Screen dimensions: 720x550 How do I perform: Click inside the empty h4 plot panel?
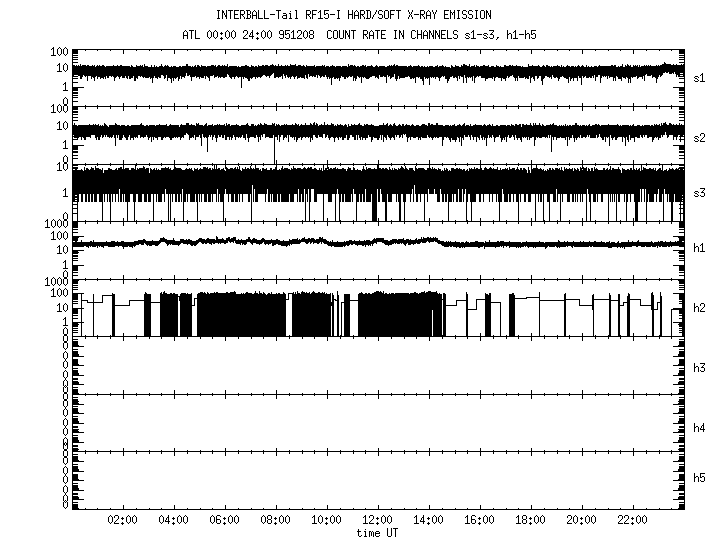point(378,422)
